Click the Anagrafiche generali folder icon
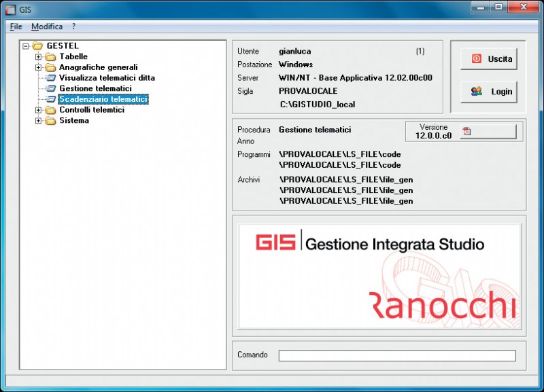Screen dimensions: 544x392 pos(50,67)
